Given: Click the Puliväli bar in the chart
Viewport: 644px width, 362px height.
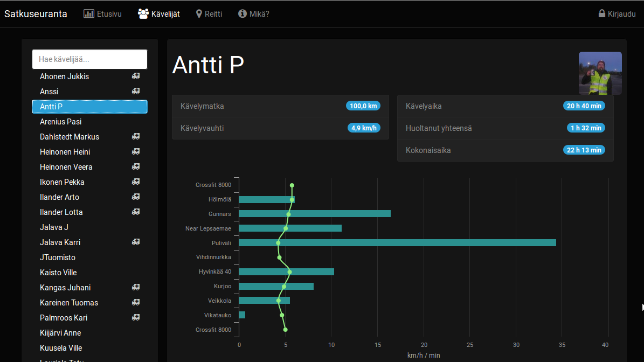Looking at the screenshot, I should click(x=397, y=243).
